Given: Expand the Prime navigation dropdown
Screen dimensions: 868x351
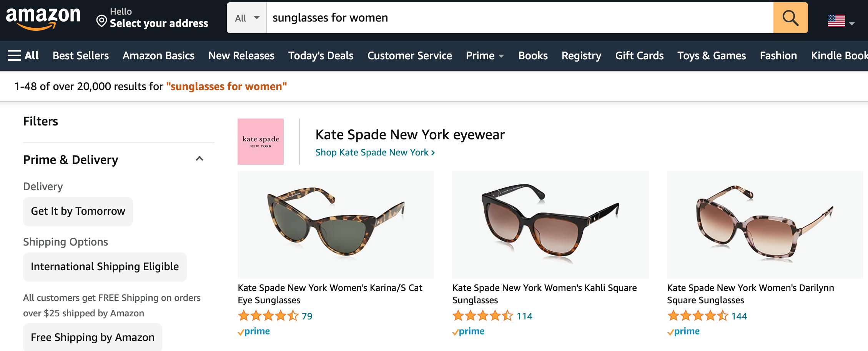Looking at the screenshot, I should (485, 56).
